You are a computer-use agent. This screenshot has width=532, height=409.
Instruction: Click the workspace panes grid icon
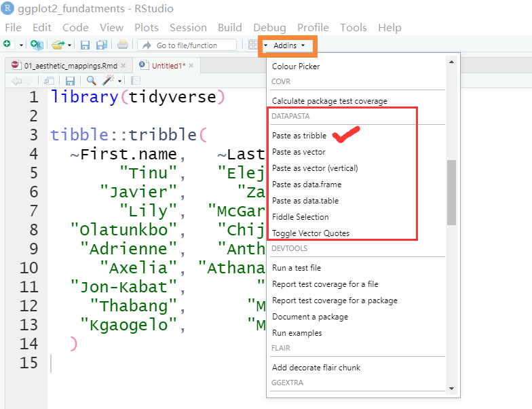tap(252, 45)
